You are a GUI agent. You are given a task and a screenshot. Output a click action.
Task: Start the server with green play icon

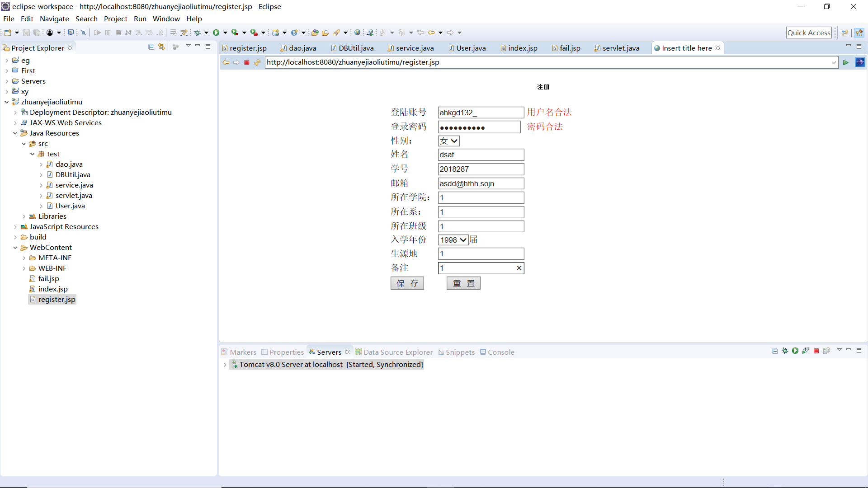click(x=795, y=351)
